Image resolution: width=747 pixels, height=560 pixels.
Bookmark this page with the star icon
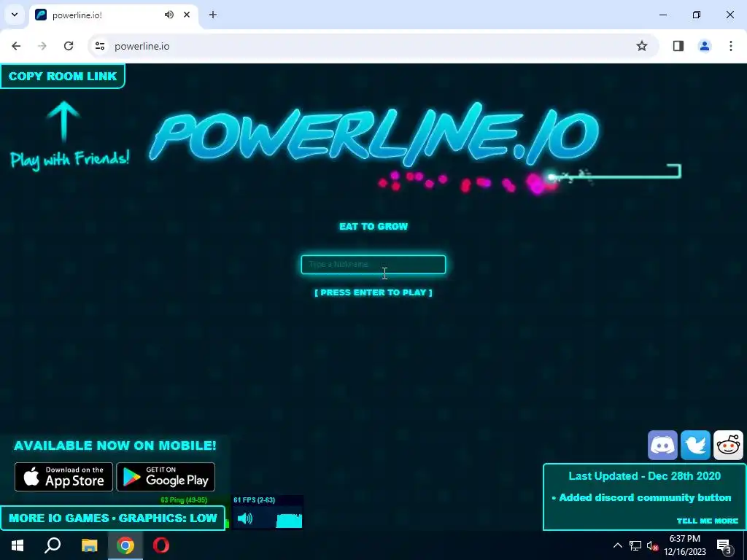(642, 46)
